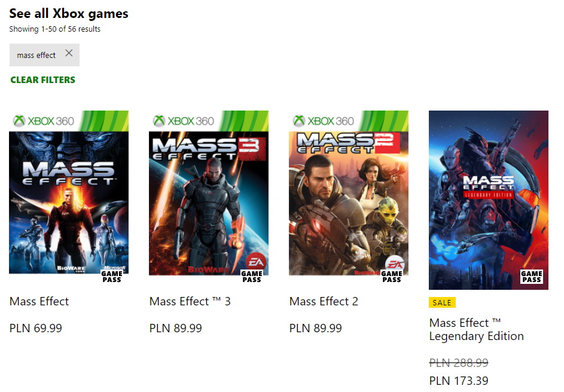The width and height of the screenshot is (564, 392).
Task: Click the Game Pass badge on Mass Effect
Action: [x=112, y=277]
